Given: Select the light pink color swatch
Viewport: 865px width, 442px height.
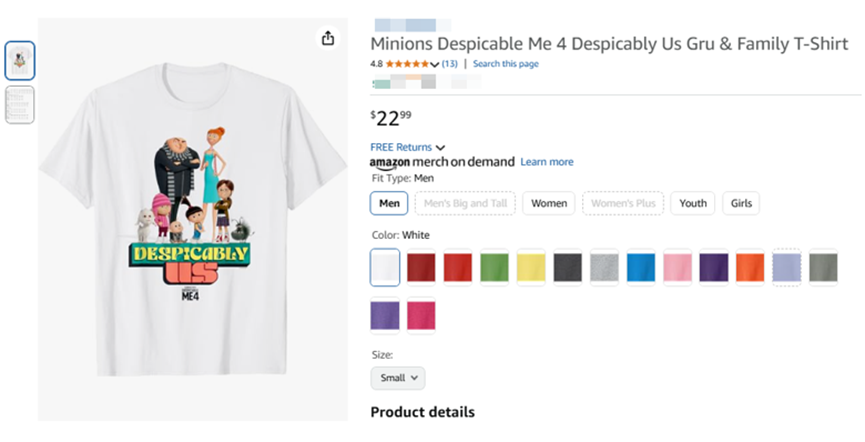Looking at the screenshot, I should pos(676,267).
